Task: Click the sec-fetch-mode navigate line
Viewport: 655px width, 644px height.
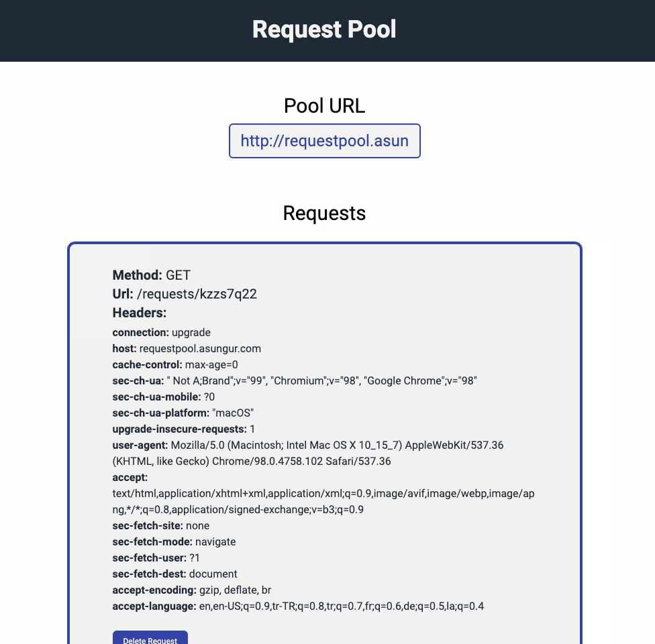Action: (174, 542)
